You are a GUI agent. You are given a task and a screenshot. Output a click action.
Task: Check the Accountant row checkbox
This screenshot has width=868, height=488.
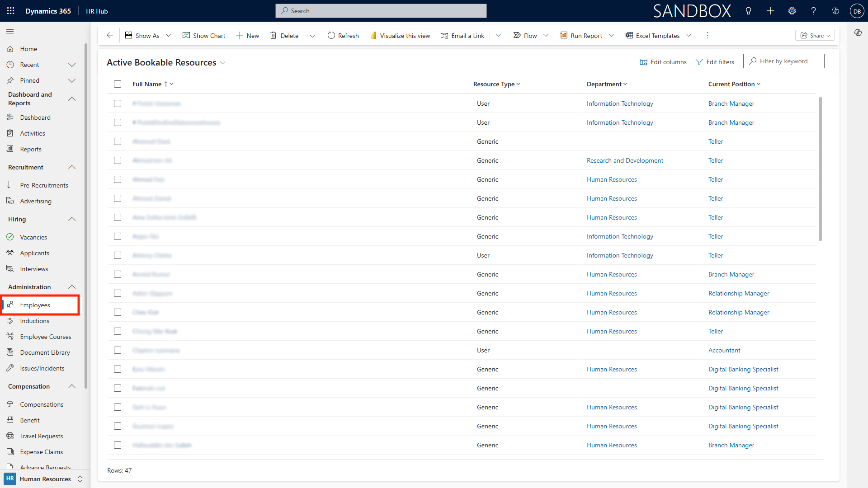(118, 350)
